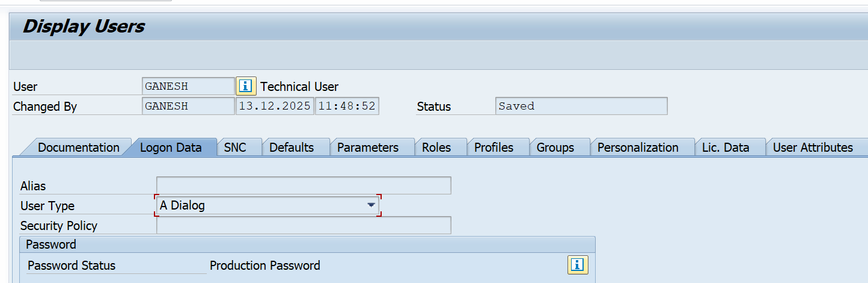This screenshot has height=283, width=868.
Task: Click the Changed By time field 11:48:52
Action: 347,106
